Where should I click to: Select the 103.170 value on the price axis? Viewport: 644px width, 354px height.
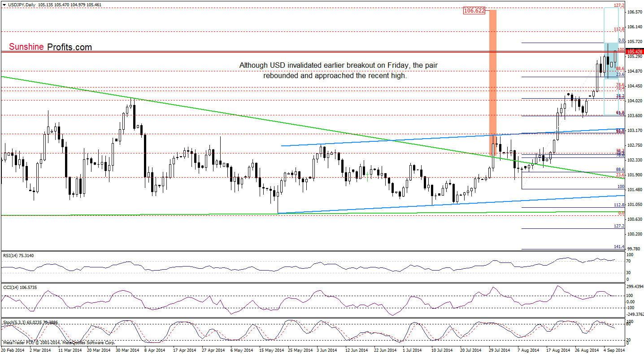pos(634,131)
